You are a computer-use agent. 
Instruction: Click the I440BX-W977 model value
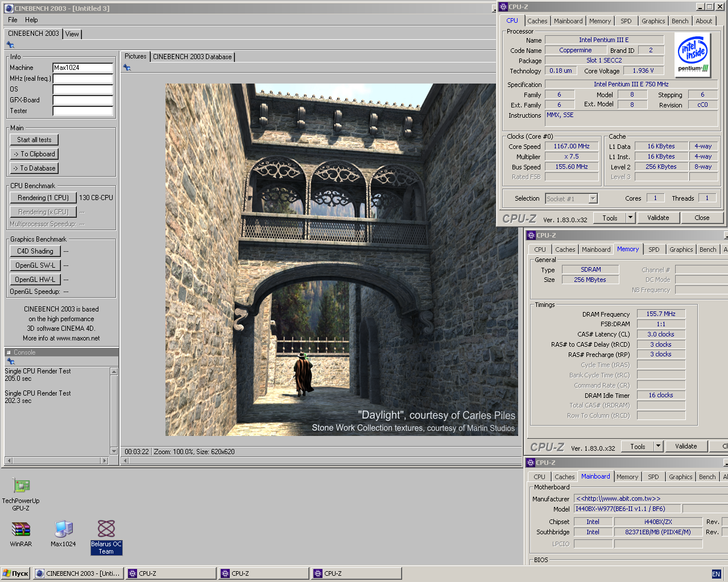pos(627,509)
